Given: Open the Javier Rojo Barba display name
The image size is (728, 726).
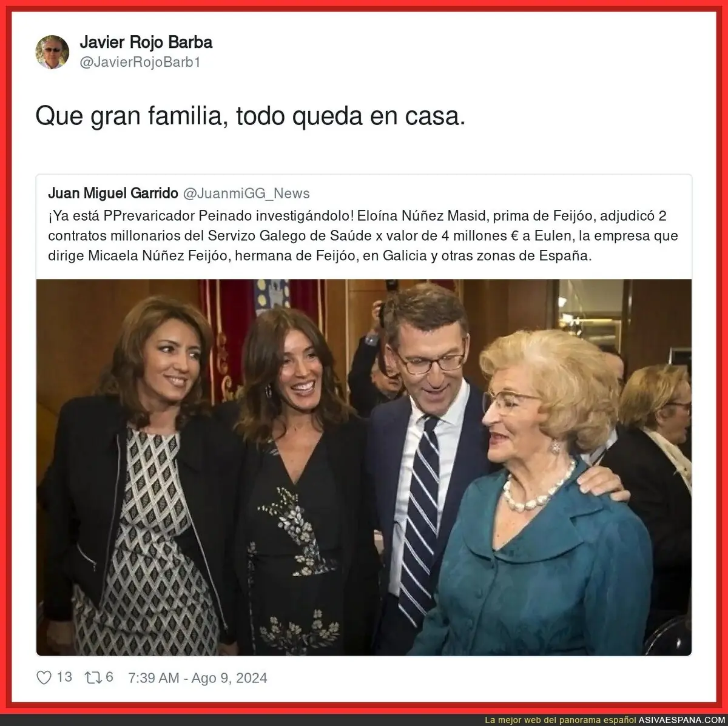Looking at the screenshot, I should pyautogui.click(x=146, y=42).
